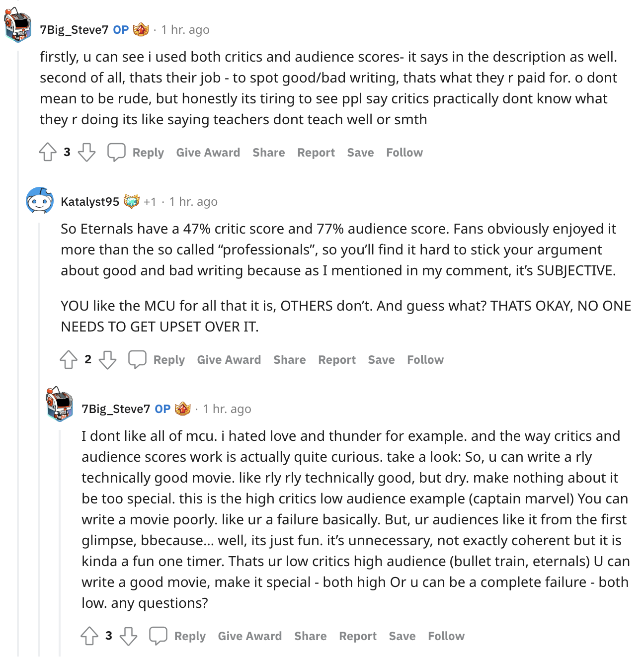Report Katalyst95's comment
Viewport: 644px width, 661px height.
[337, 359]
